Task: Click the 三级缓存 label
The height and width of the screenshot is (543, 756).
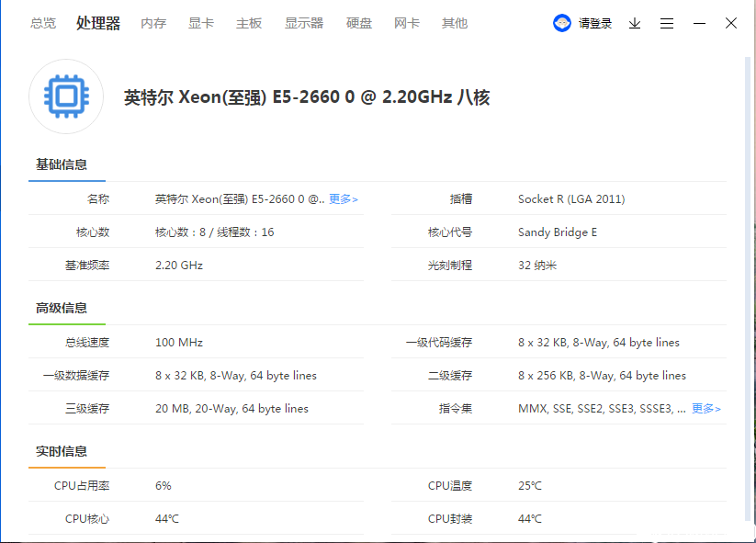Action: point(87,409)
